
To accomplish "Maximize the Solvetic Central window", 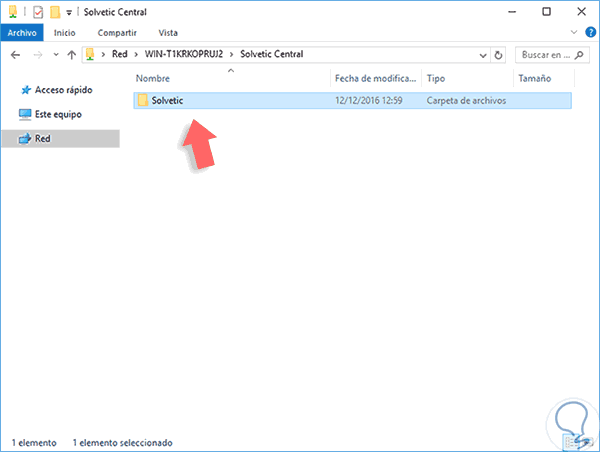I will tap(546, 12).
